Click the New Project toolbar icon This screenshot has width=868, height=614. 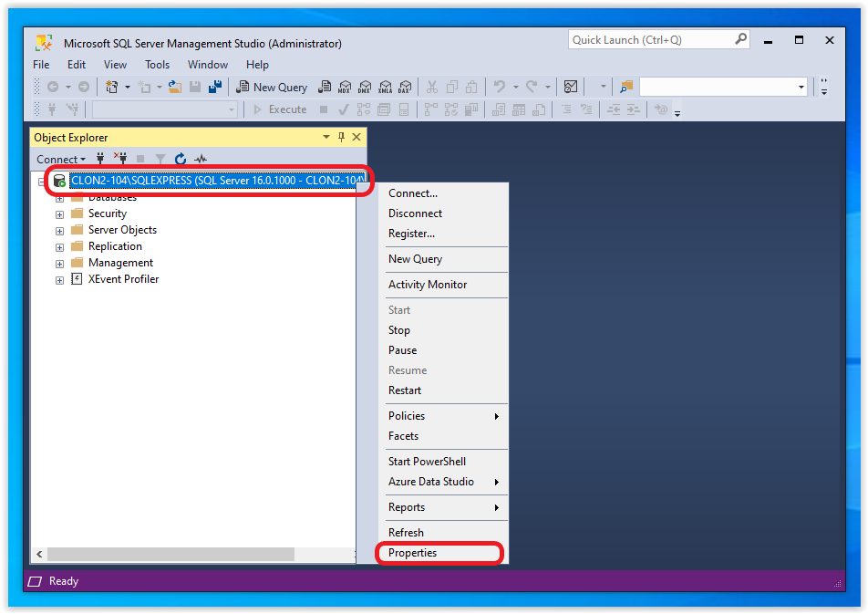112,87
